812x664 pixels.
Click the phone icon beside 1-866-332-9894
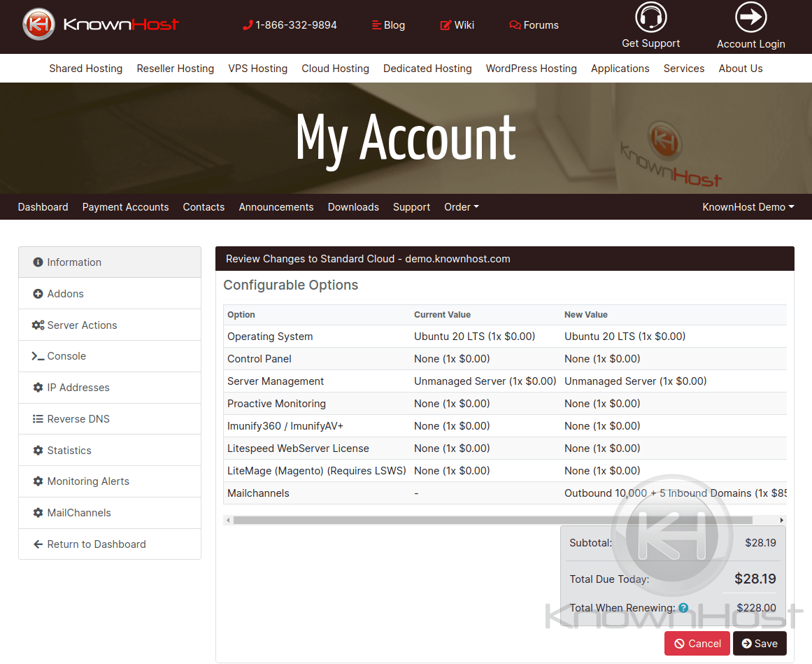248,25
